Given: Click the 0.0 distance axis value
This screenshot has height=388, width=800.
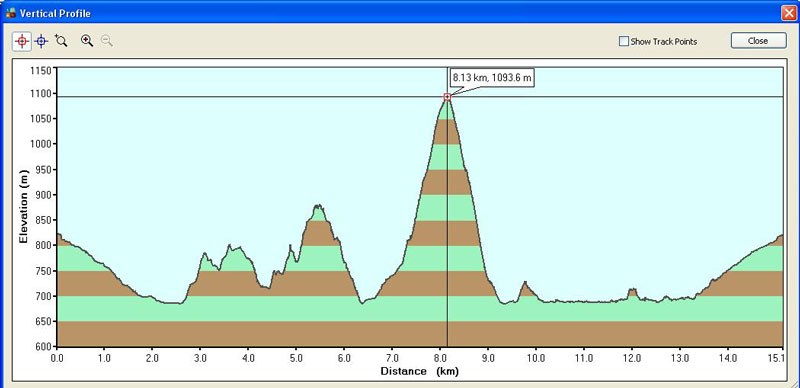Looking at the screenshot, I should [57, 358].
